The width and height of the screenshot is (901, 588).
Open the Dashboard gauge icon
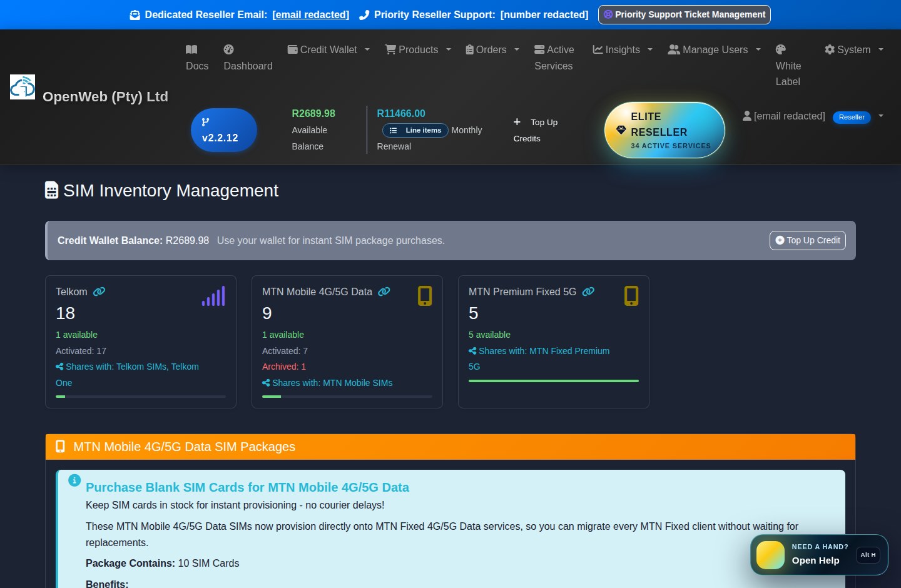click(229, 49)
